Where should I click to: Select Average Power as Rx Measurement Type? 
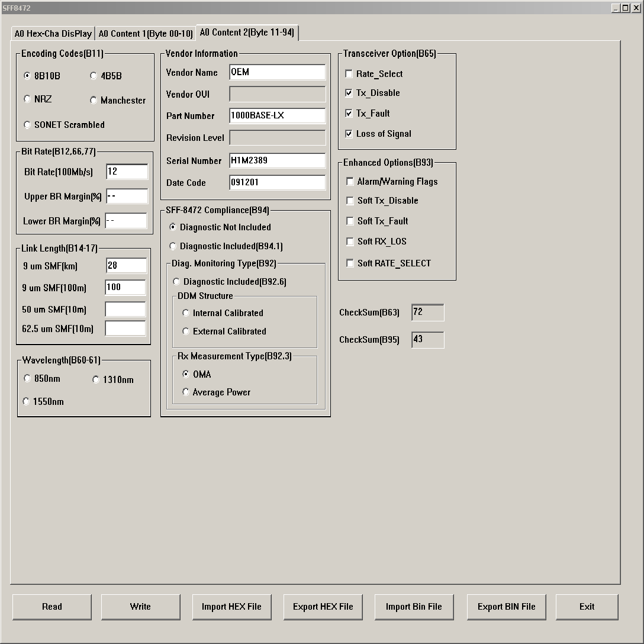click(185, 392)
